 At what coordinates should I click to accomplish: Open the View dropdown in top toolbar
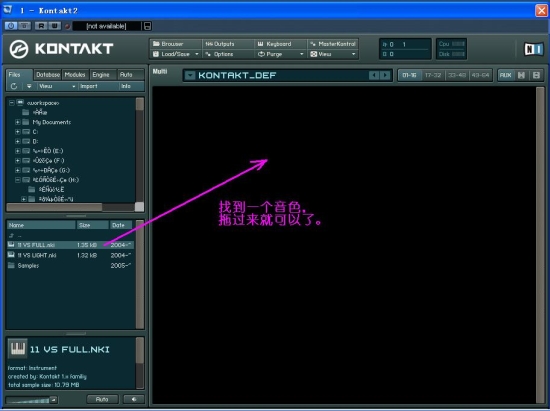click(333, 54)
